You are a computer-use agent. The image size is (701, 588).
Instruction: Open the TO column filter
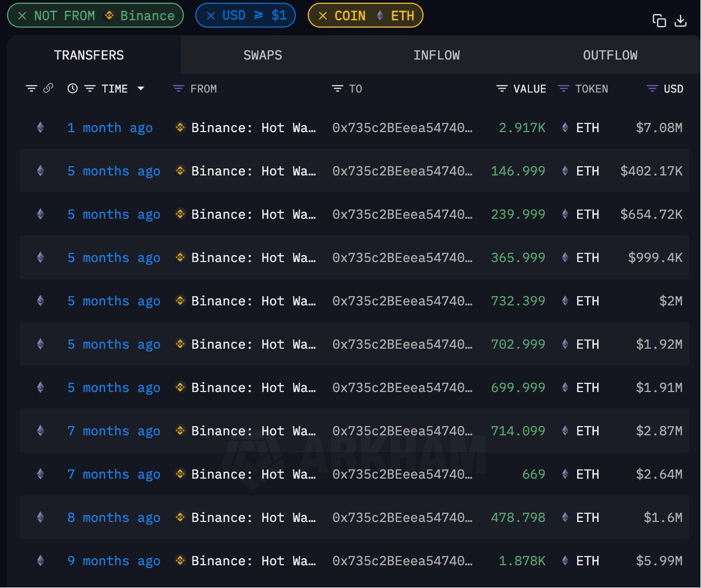pyautogui.click(x=338, y=88)
